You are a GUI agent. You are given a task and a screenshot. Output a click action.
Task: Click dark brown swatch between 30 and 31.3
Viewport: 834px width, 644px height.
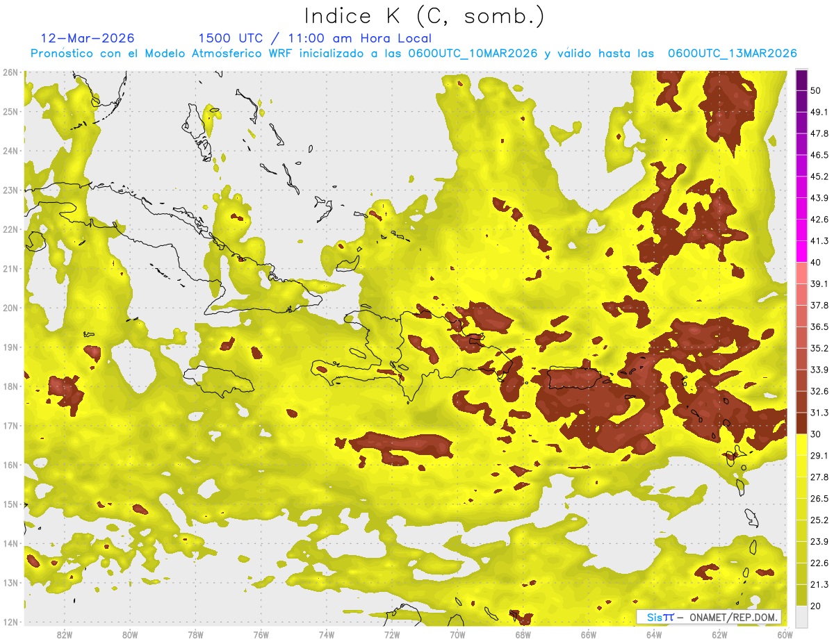(x=801, y=423)
